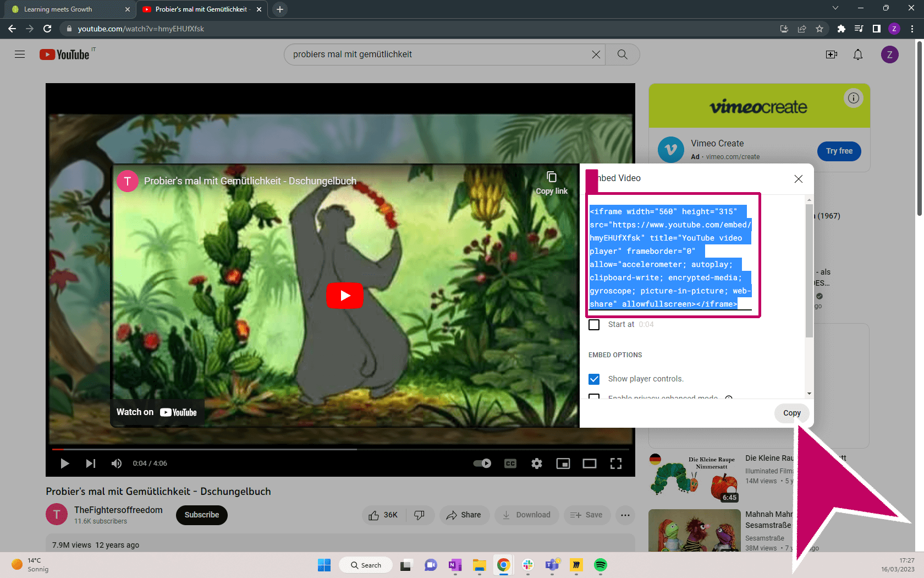Image resolution: width=924 pixels, height=578 pixels.
Task: Bookmark this page with star
Action: (820, 29)
